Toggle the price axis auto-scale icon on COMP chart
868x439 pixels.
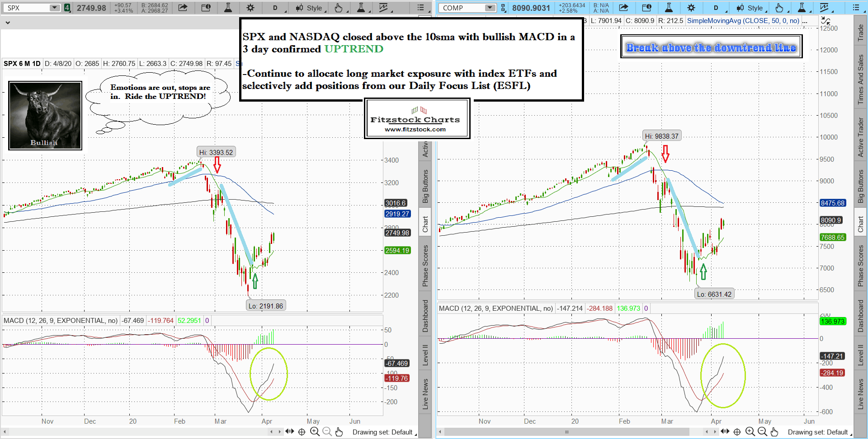[825, 21]
